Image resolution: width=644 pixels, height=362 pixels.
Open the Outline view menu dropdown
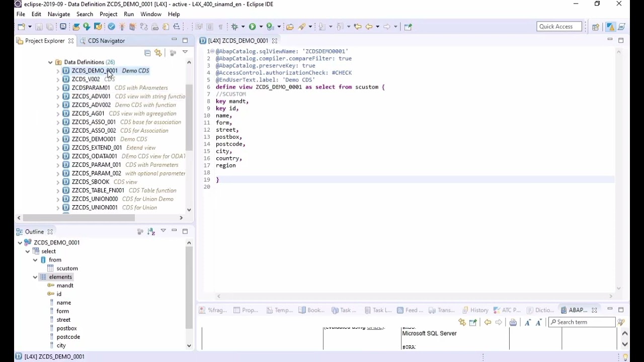[x=163, y=231]
